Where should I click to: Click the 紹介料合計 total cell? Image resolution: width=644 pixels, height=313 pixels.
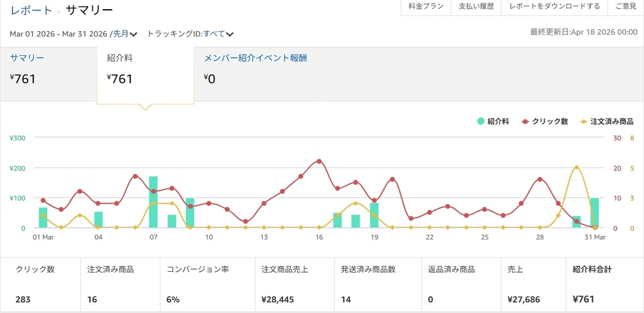click(x=605, y=285)
